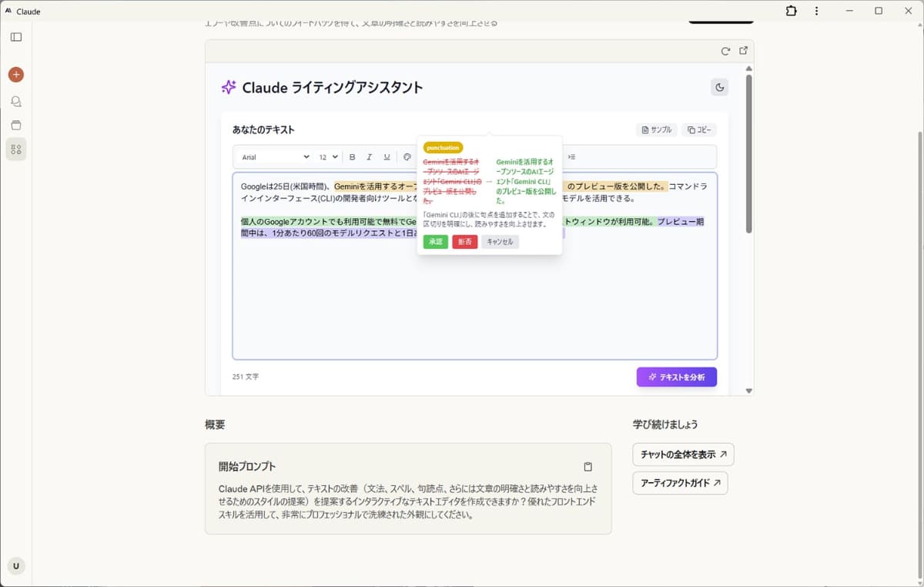Click the 251 文字 character count
Image resolution: width=924 pixels, height=587 pixels.
(x=246, y=377)
